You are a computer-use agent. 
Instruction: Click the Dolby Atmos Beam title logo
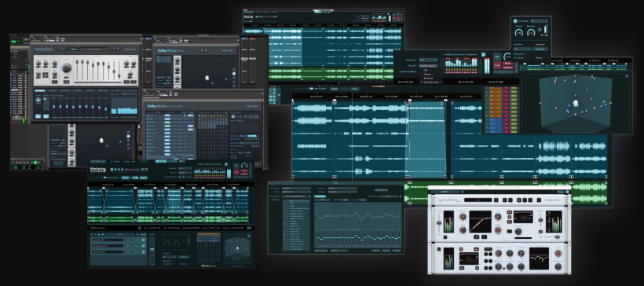(171, 50)
